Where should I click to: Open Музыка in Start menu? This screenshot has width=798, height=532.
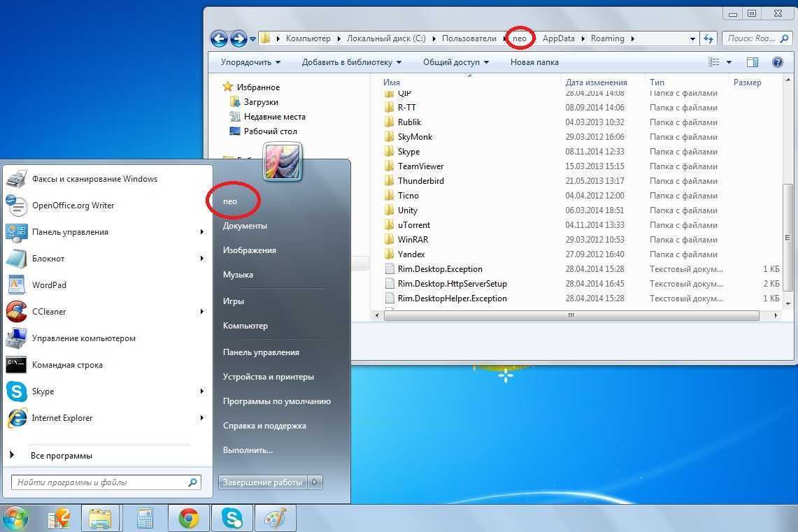click(238, 275)
